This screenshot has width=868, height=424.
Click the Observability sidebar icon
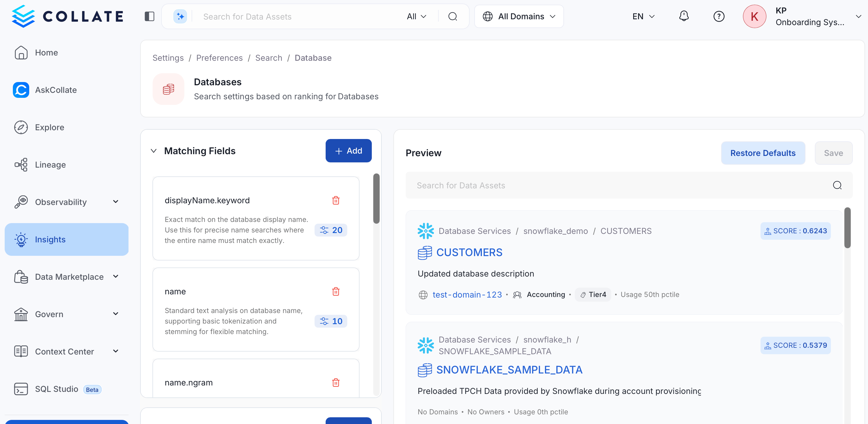click(21, 202)
